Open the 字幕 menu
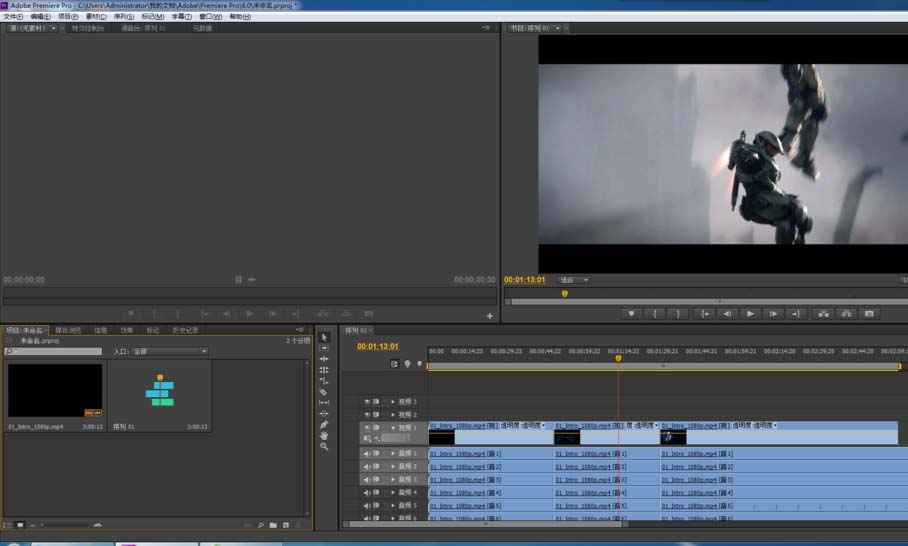The height and width of the screenshot is (546, 908). pos(181,17)
